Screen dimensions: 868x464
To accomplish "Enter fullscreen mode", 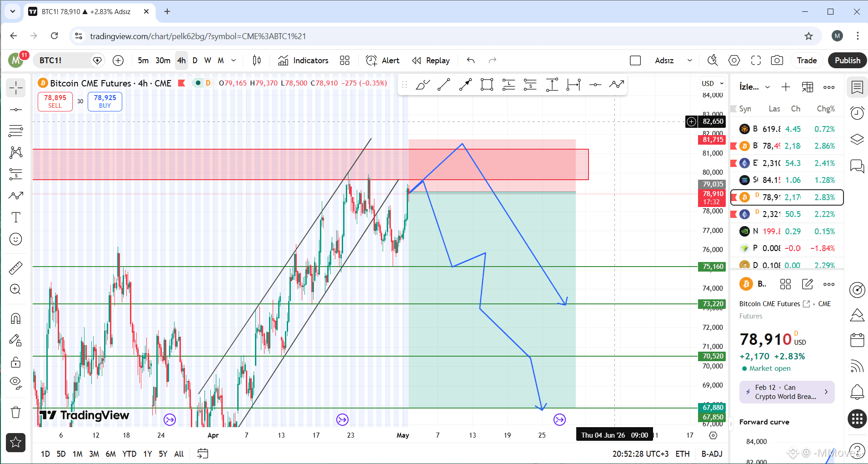I will pos(756,61).
